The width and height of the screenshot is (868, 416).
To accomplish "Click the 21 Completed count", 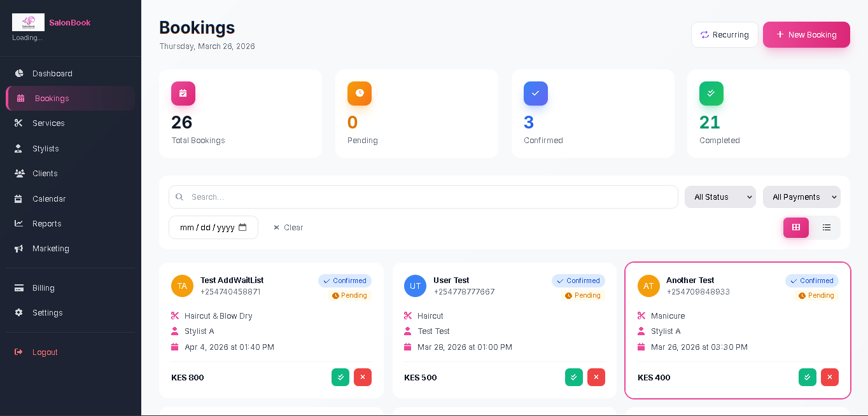I will point(710,122).
